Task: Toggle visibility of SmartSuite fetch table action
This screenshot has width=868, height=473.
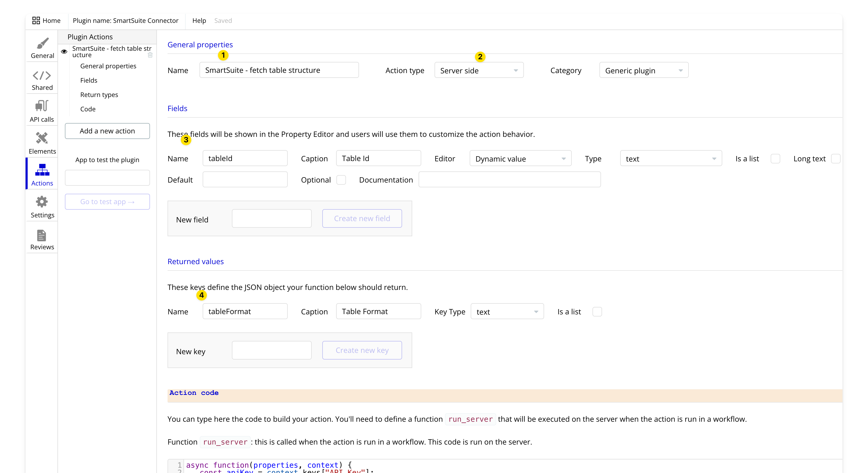Action: (x=64, y=51)
